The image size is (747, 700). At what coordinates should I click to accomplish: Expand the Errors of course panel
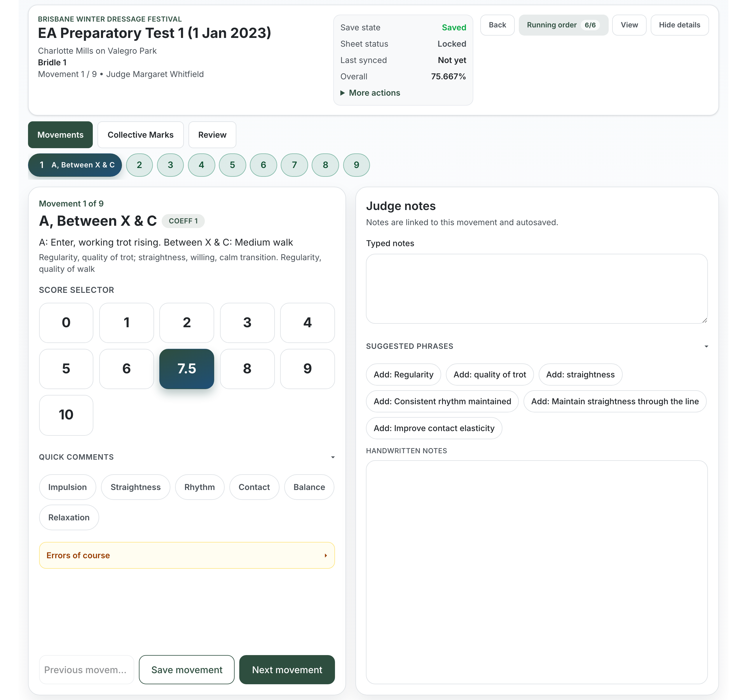[x=187, y=555]
